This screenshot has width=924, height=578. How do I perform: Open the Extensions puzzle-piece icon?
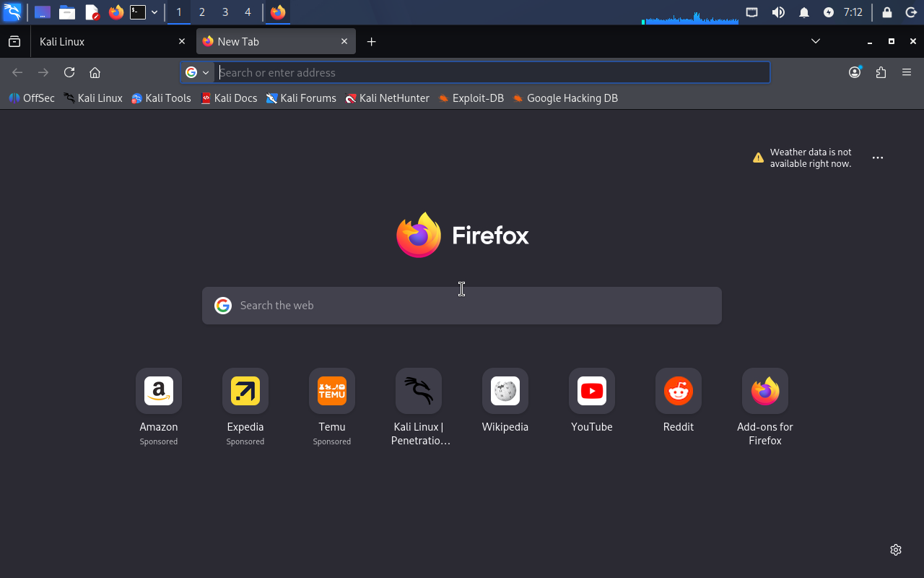click(x=881, y=72)
